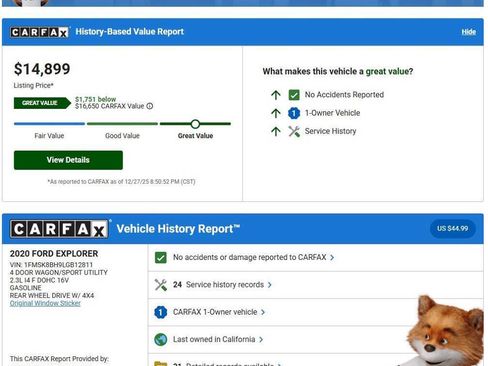Click the CARFAX logo in Vehicle History Report header
Screen dimensions: 488x366
[x=59, y=229]
